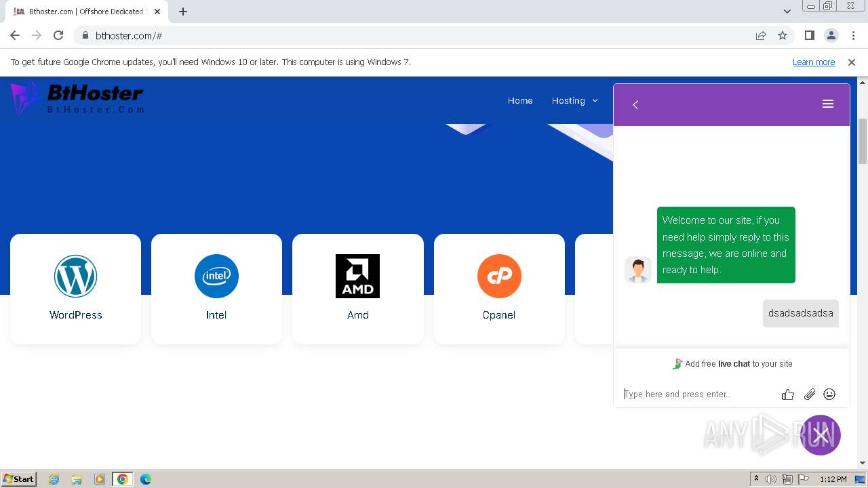
Task: Open a new browser tab
Action: pyautogui.click(x=182, y=12)
